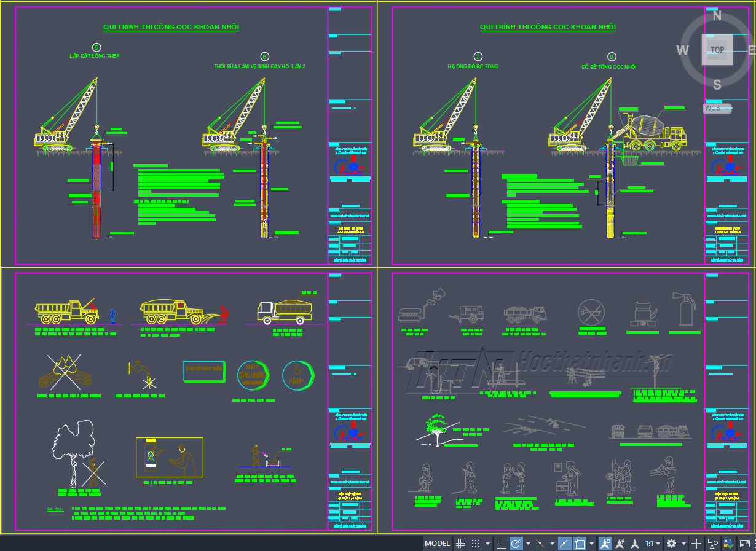Open the snap mode dropdown arrow

487,544
